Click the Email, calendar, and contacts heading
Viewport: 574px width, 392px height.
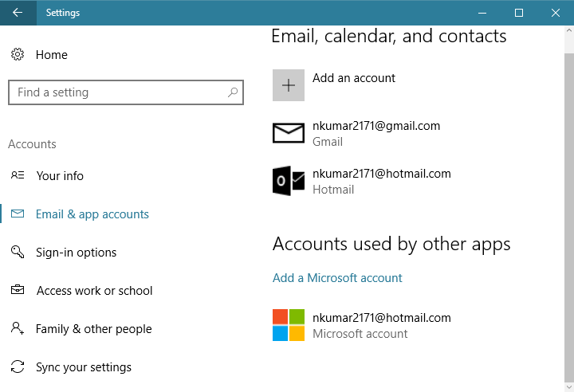[x=389, y=36]
